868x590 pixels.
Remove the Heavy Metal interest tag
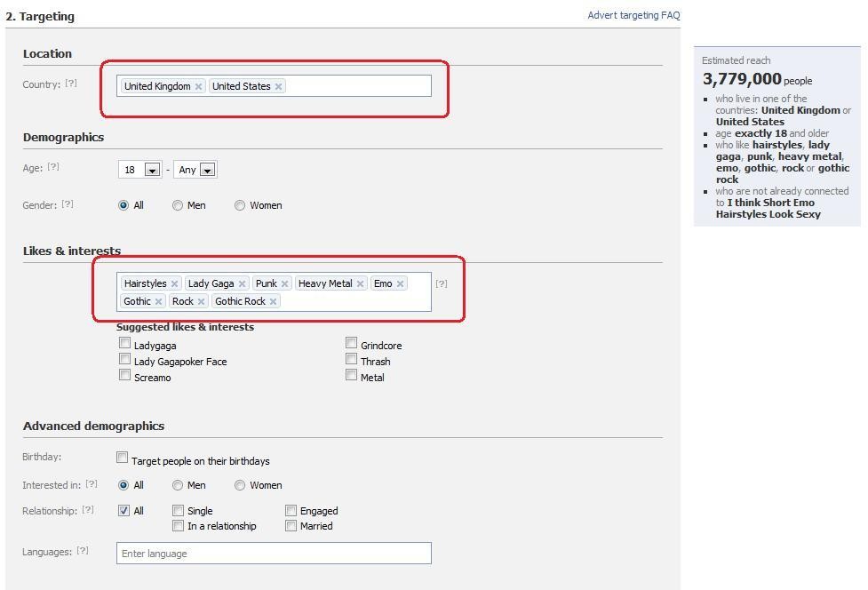tap(360, 283)
